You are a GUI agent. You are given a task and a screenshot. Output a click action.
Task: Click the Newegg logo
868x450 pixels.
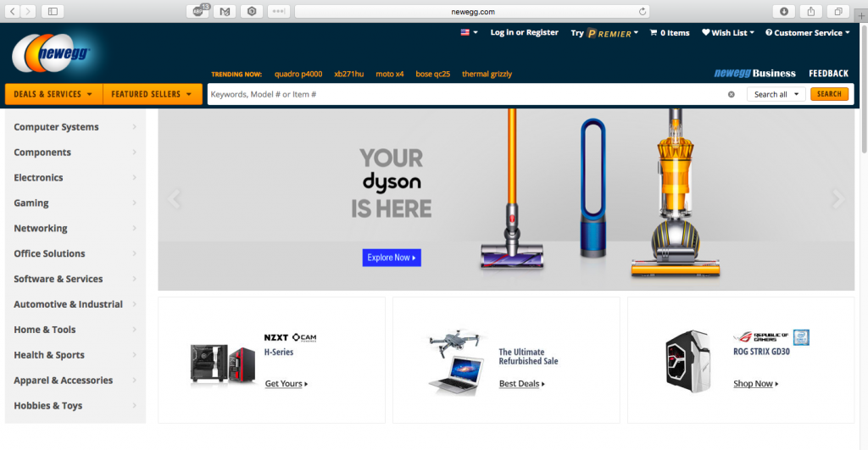pyautogui.click(x=53, y=53)
